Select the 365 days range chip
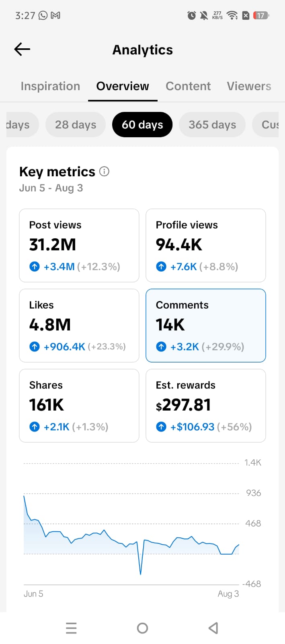The image size is (285, 644). [212, 124]
